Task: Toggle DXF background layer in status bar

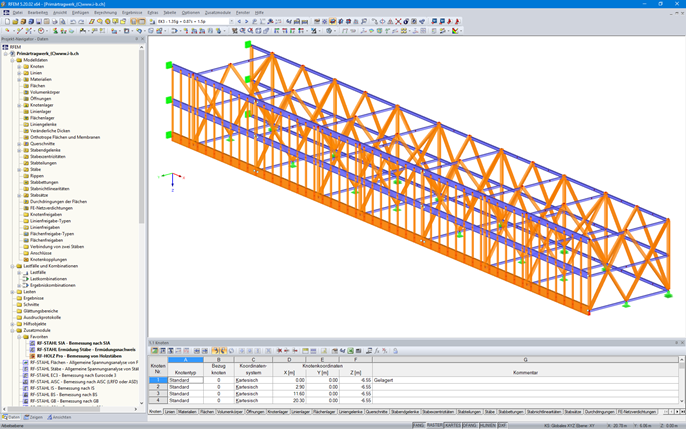Action: (x=502, y=425)
